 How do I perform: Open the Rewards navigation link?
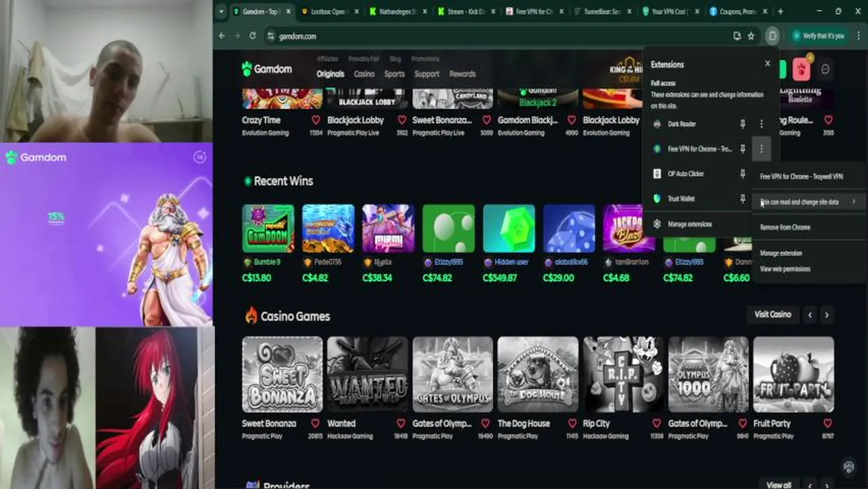pyautogui.click(x=463, y=74)
